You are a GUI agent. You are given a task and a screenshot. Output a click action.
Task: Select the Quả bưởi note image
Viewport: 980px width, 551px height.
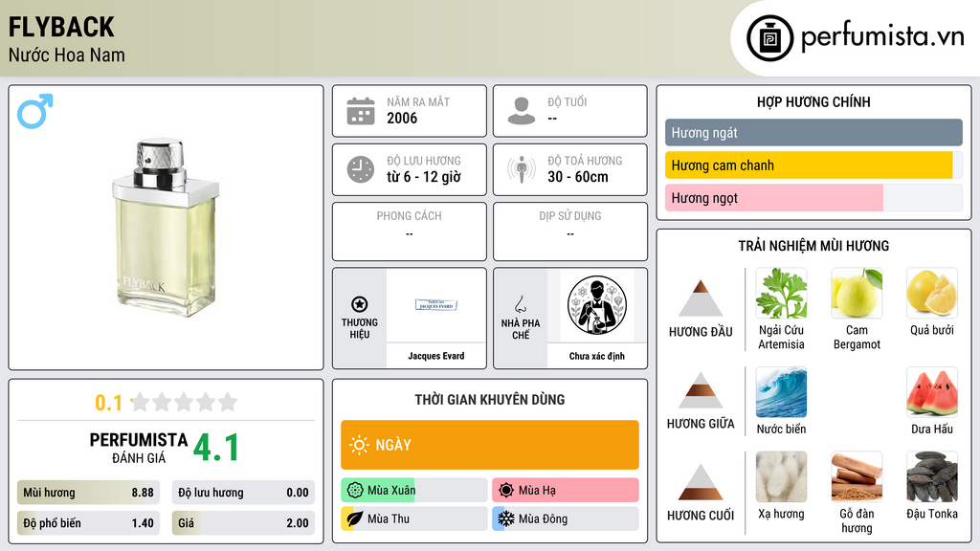point(932,293)
